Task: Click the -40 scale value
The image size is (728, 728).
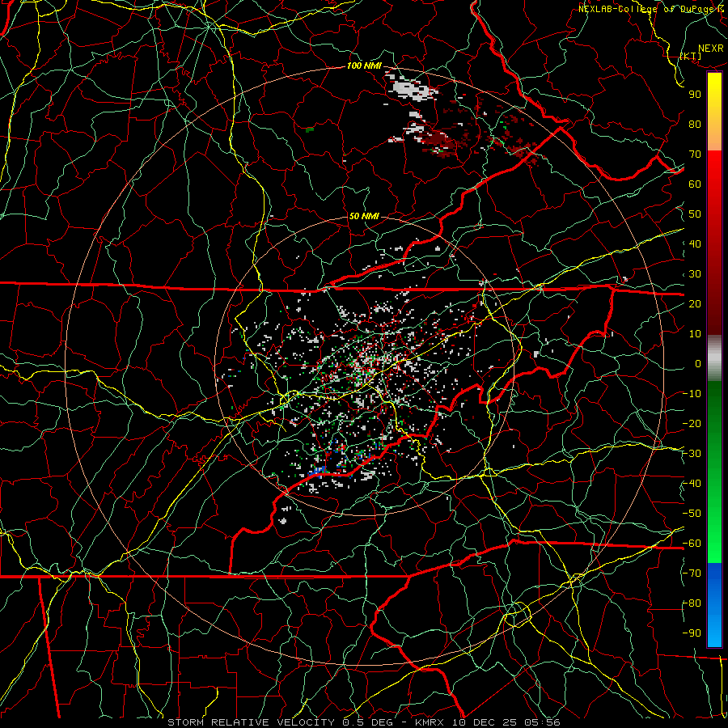Action: coord(692,484)
